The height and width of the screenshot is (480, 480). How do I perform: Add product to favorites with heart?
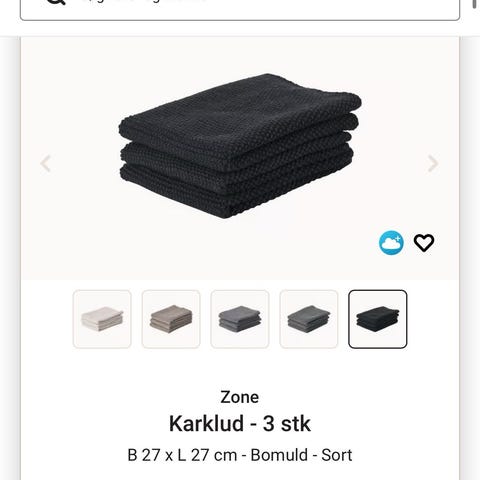(x=424, y=243)
